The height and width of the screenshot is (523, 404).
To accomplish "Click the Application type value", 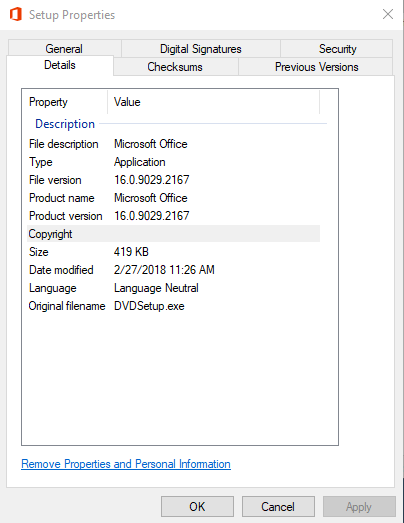I will (x=139, y=162).
